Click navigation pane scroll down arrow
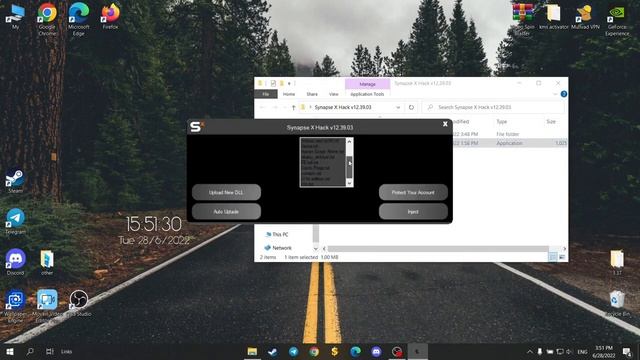The image size is (640, 360). (316, 248)
